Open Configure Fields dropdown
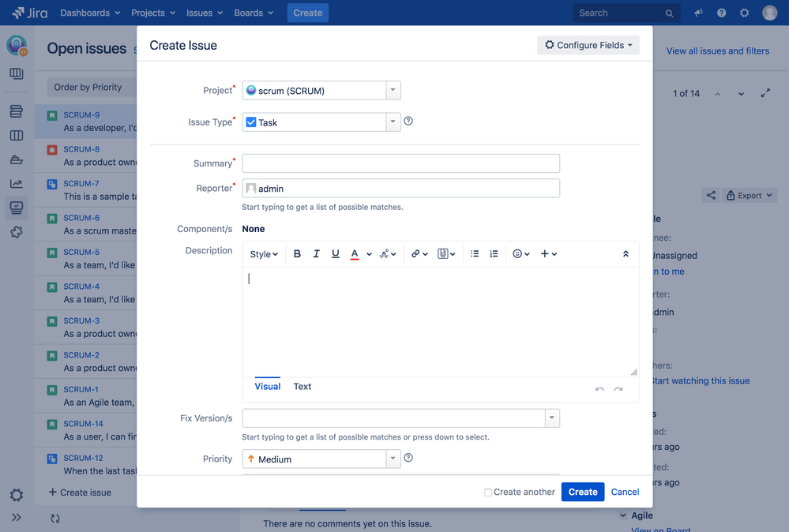The image size is (789, 532). click(588, 45)
